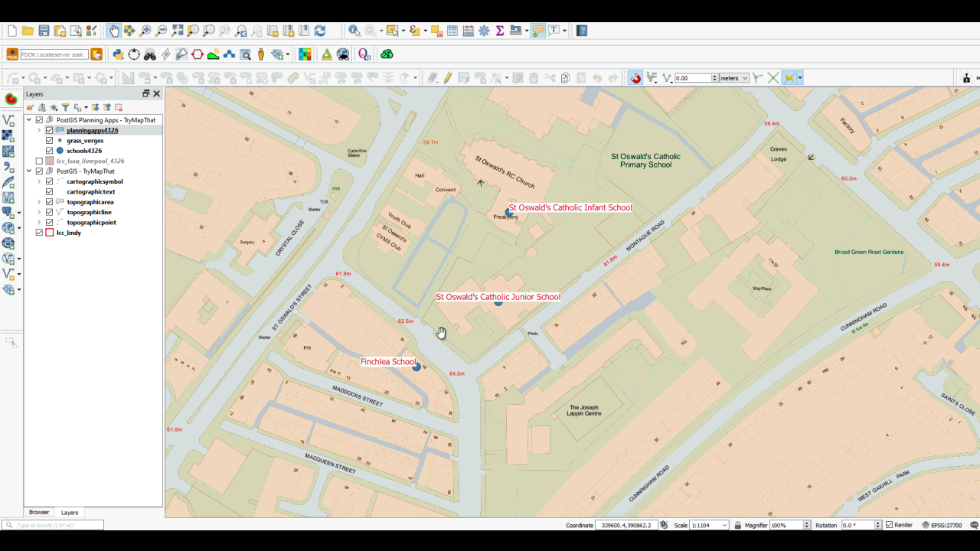Enable snapping with red magnet icon
Viewport: 980px width, 551px height.
pyautogui.click(x=635, y=78)
